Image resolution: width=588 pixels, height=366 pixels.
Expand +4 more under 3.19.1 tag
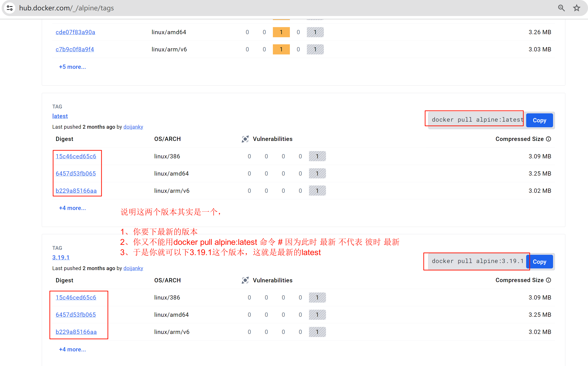pyautogui.click(x=72, y=349)
